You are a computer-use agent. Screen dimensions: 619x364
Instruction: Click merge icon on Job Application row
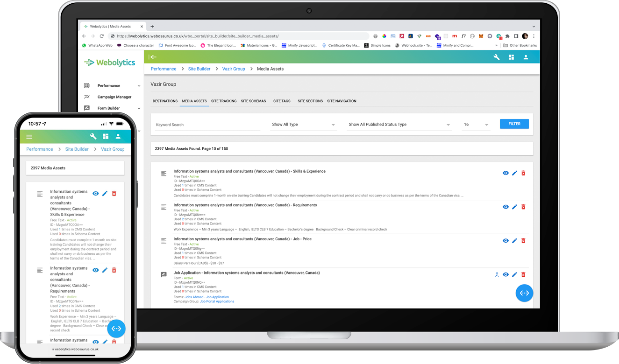pyautogui.click(x=497, y=275)
